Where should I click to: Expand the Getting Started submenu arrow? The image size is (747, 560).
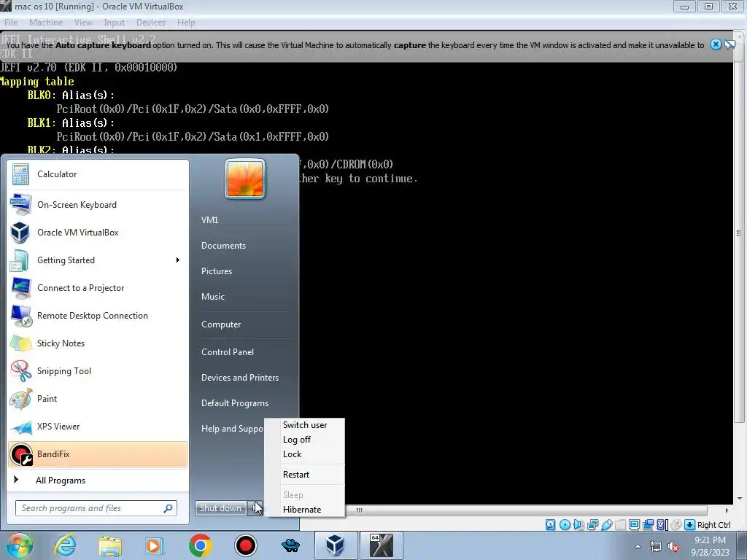pyautogui.click(x=178, y=260)
